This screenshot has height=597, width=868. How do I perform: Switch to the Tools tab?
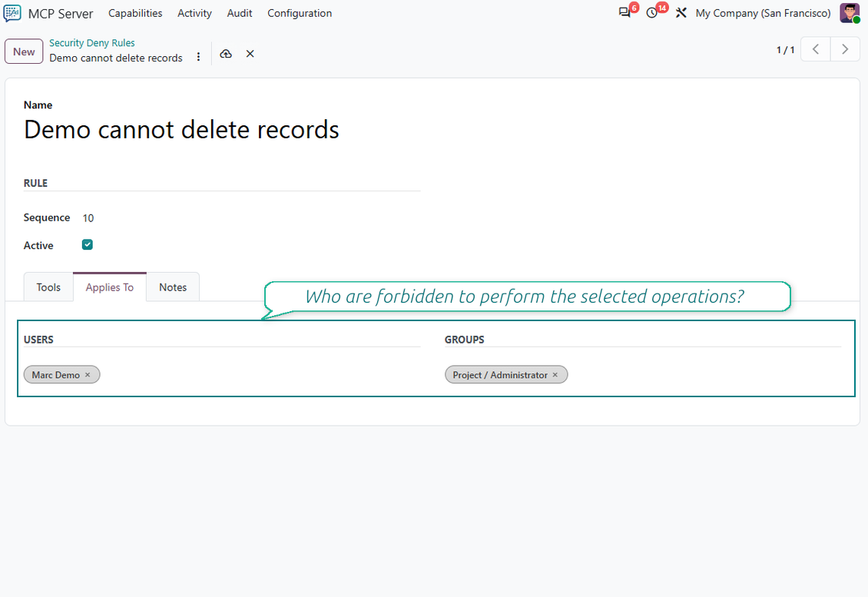pos(48,287)
